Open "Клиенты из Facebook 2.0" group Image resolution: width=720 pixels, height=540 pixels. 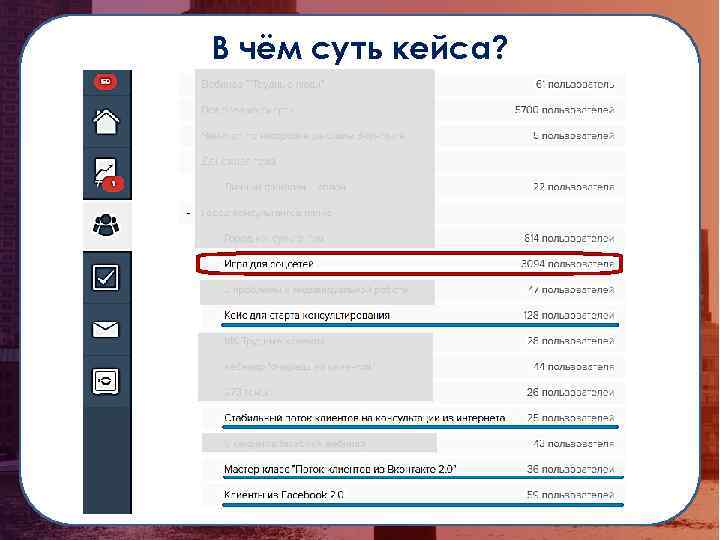(x=284, y=495)
